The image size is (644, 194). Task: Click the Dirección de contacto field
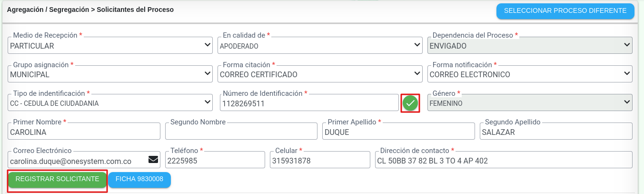click(504, 161)
